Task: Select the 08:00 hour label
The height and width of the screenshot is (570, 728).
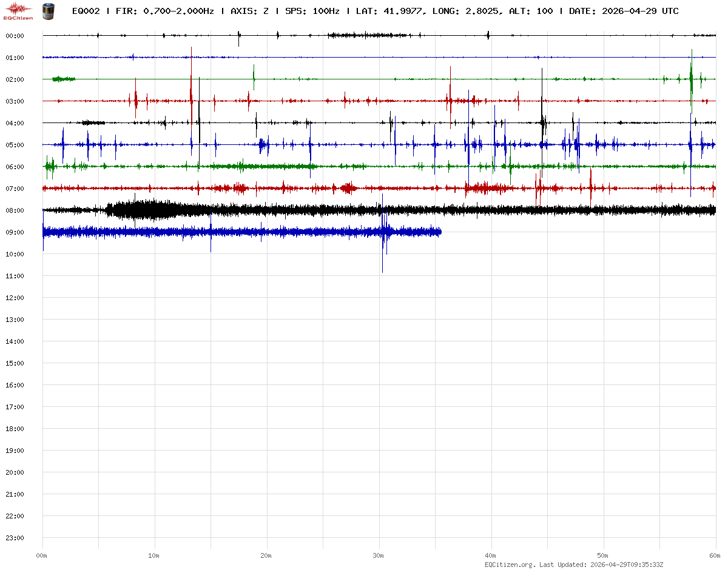Action: 15,210
